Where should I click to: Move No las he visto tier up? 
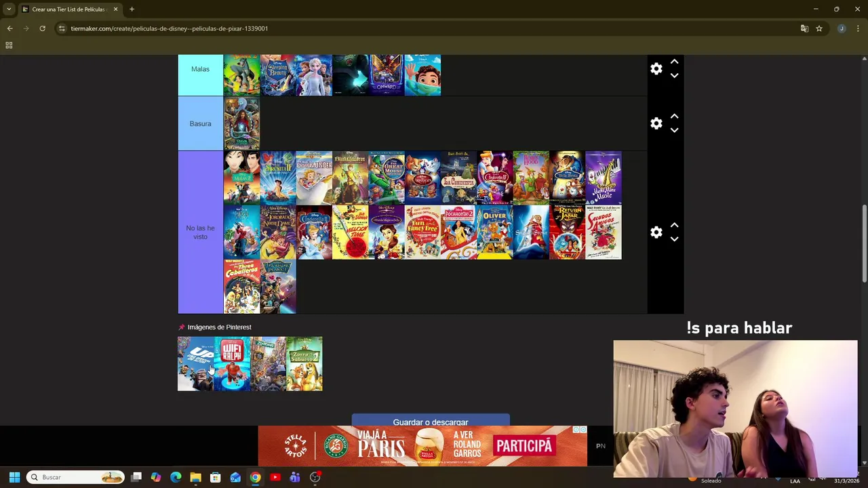coord(674,225)
